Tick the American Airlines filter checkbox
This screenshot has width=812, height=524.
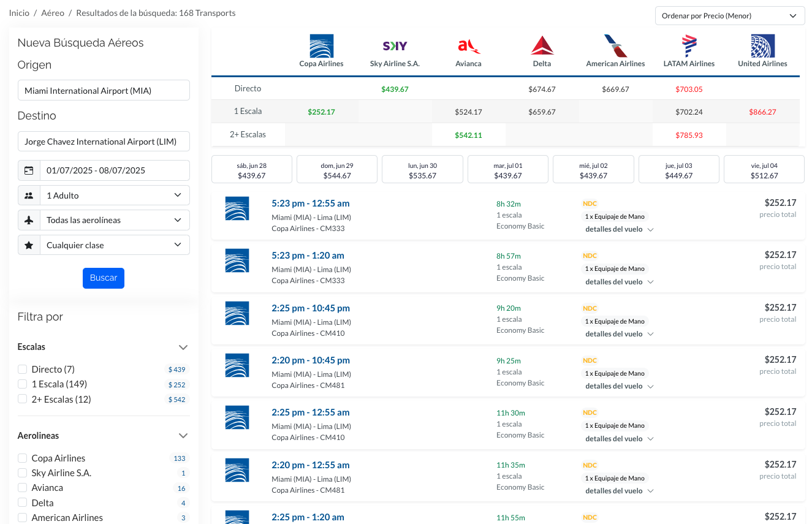tap(23, 518)
